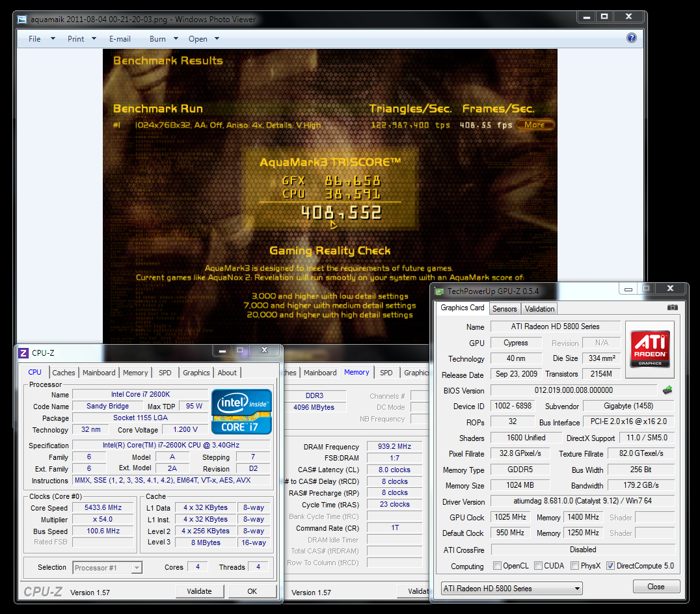The image size is (700, 614).
Task: Open the SPD tab in front CPU-Z window
Action: pyautogui.click(x=165, y=373)
